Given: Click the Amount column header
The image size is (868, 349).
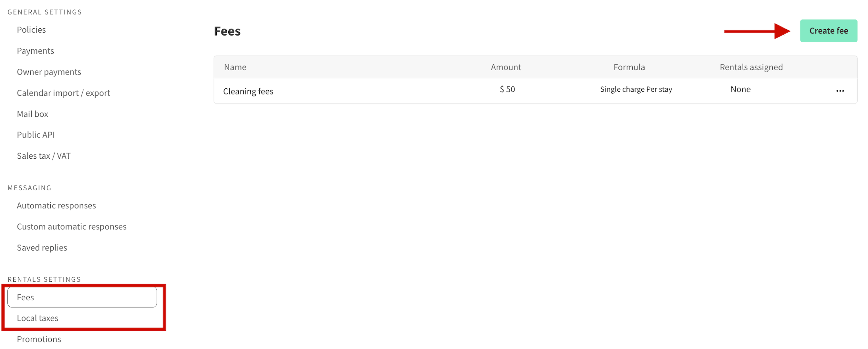Looking at the screenshot, I should point(506,67).
